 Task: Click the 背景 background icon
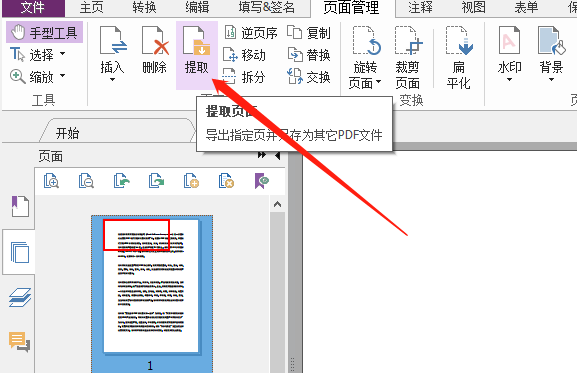pos(551,41)
